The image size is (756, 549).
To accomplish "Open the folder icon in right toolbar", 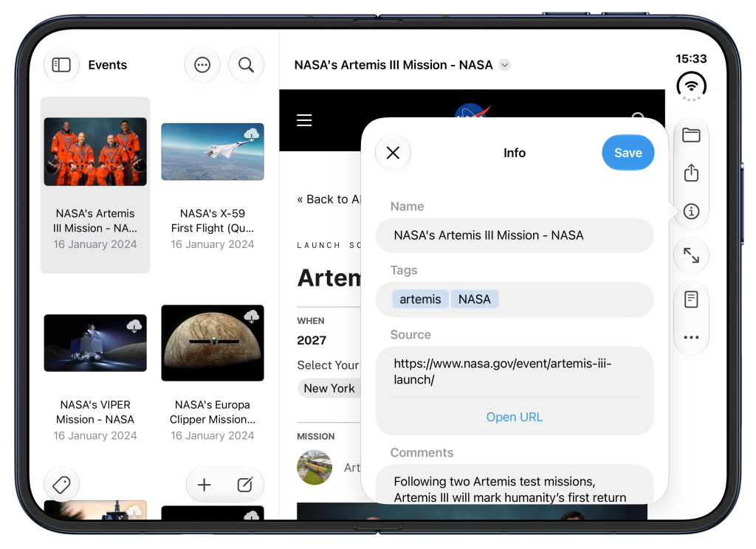I will pos(691,136).
